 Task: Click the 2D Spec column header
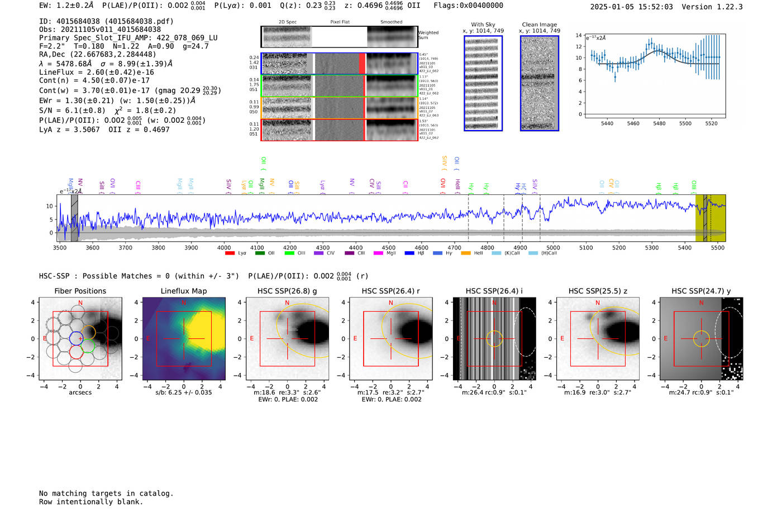288,22
